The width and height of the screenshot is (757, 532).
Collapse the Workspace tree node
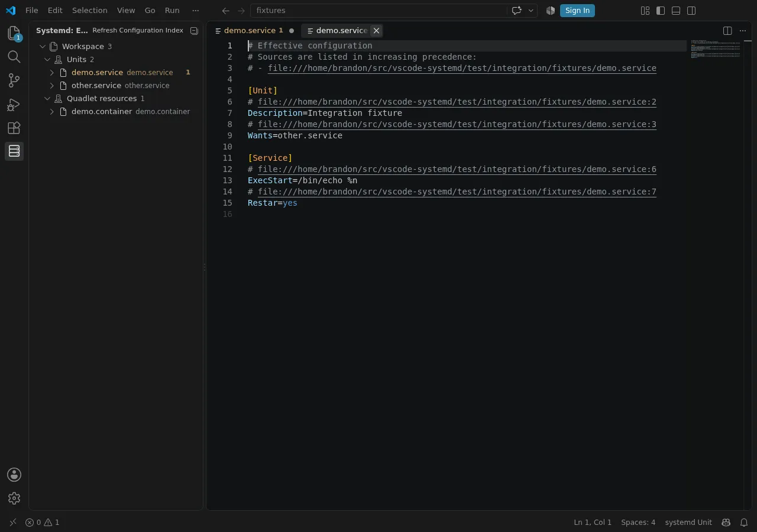point(43,46)
